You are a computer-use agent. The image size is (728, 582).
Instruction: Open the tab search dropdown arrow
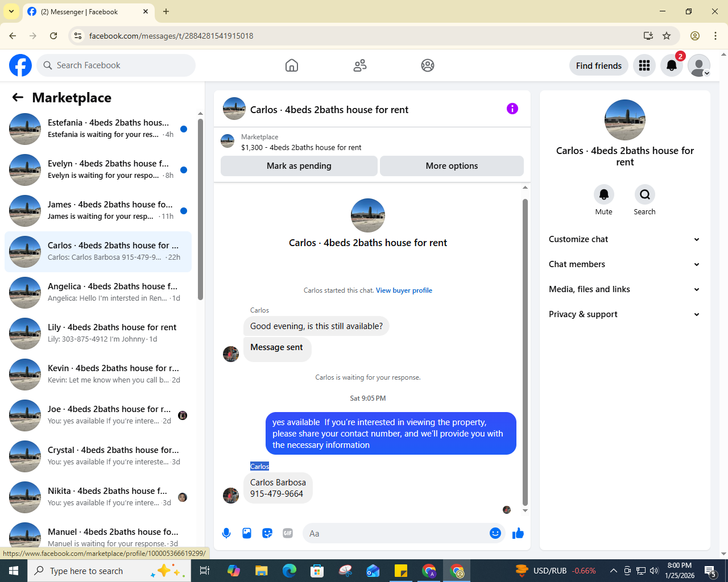[11, 11]
